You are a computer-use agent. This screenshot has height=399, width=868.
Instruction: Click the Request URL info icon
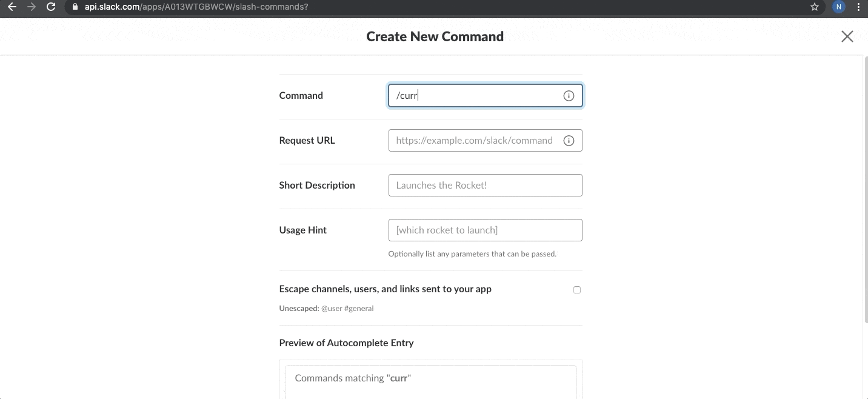[x=569, y=141]
